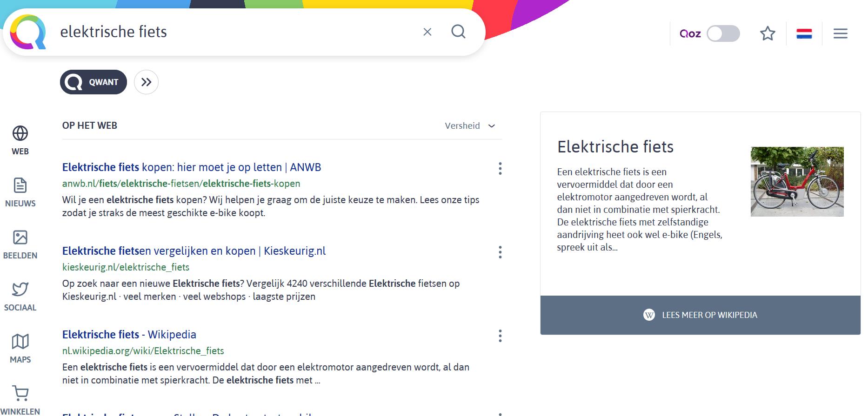Open language selection via Dutch flag
Viewport: 868px width, 416px height.
pyautogui.click(x=804, y=33)
